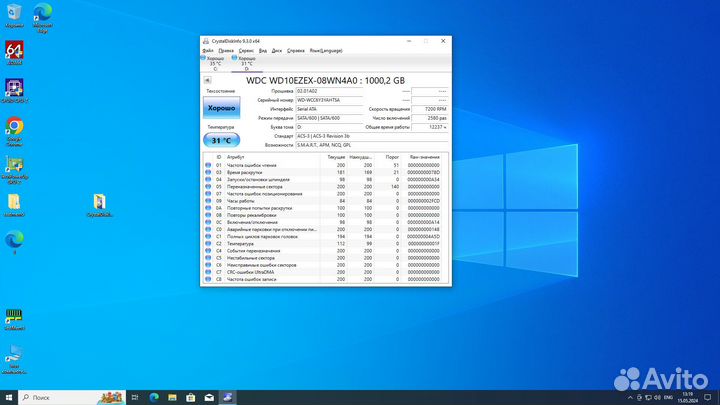Close the CrystalDiskInfo window
720x405 pixels.
click(443, 41)
